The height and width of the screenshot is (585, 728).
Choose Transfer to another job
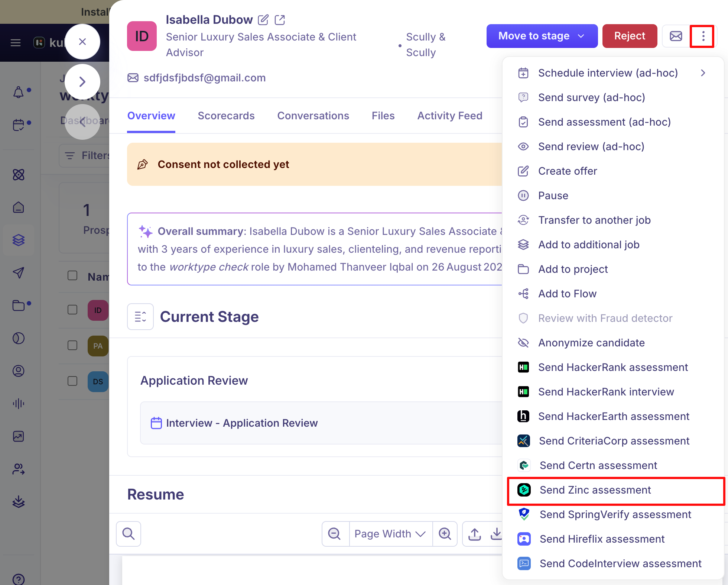click(613, 220)
